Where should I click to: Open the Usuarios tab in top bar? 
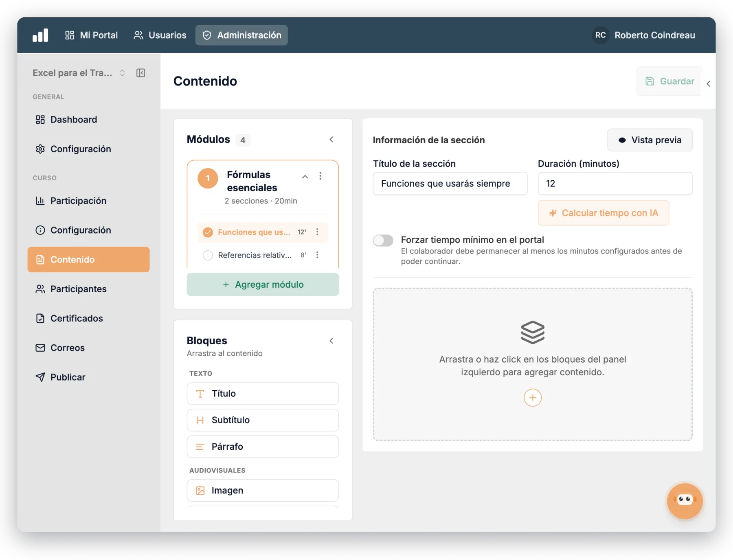pos(160,35)
